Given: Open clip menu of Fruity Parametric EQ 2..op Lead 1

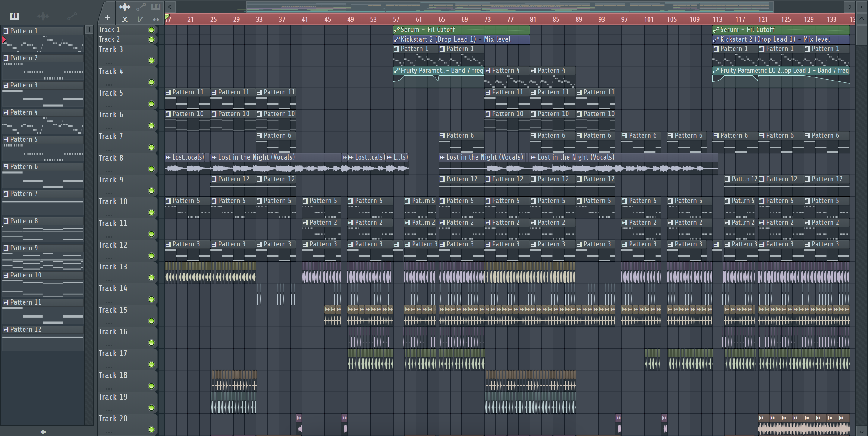Looking at the screenshot, I should tap(716, 71).
